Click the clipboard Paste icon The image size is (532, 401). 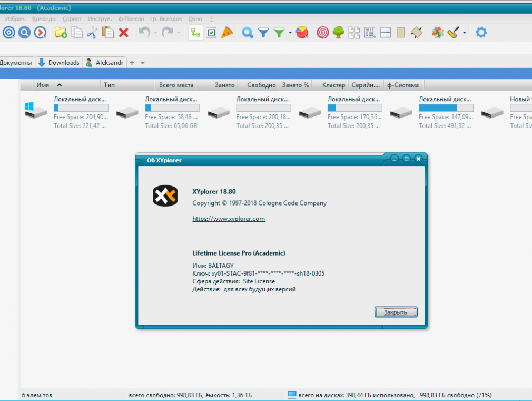tap(108, 33)
